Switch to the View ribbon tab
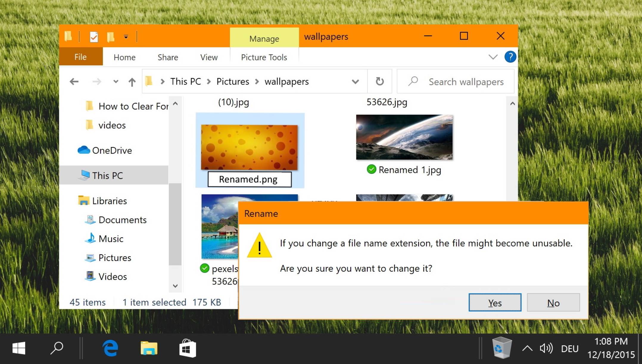Screen dimensions: 642x364 pyautogui.click(x=208, y=57)
